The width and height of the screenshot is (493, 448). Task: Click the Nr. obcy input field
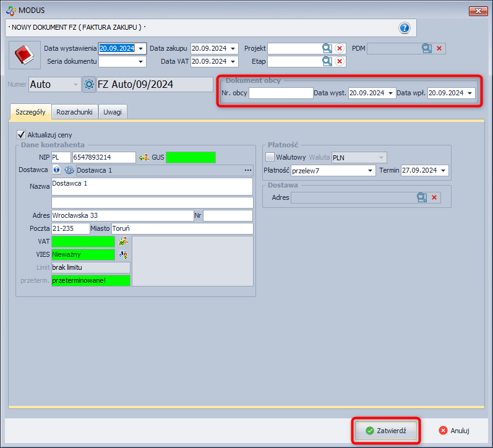click(281, 93)
